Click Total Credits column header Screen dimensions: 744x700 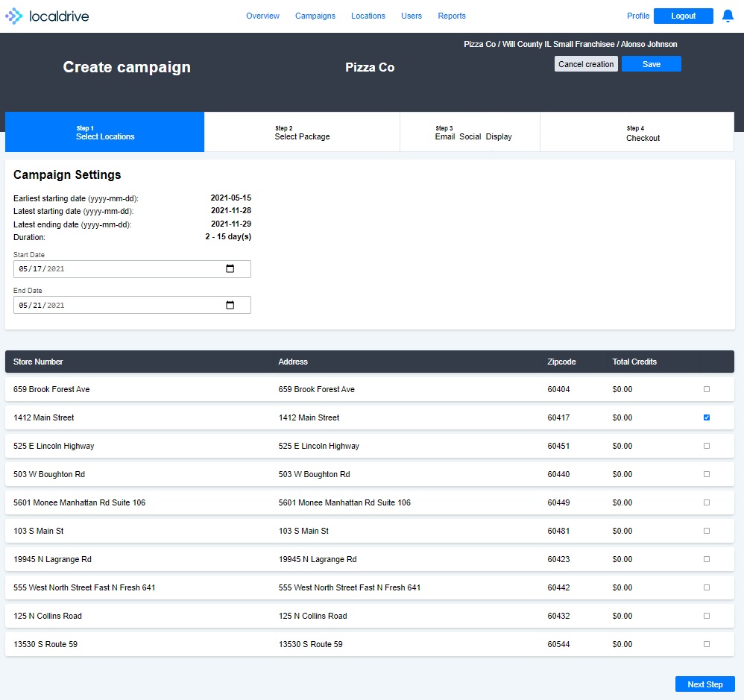(x=634, y=362)
